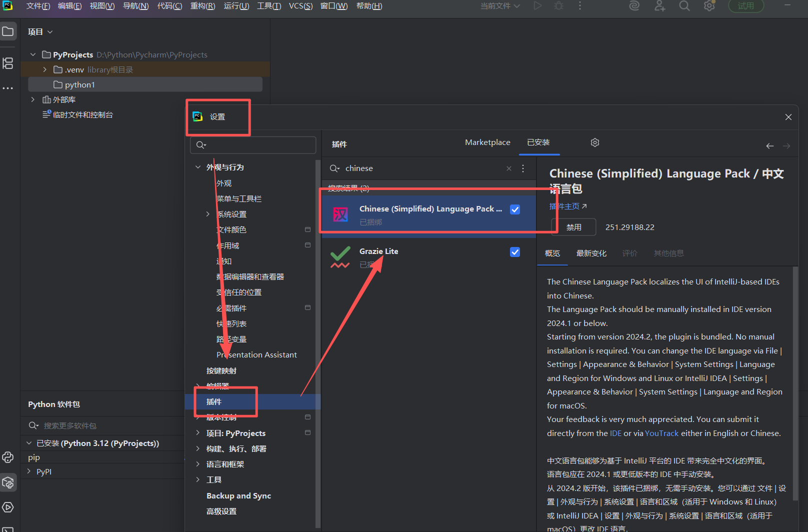Expand the 外部库 node

33,99
